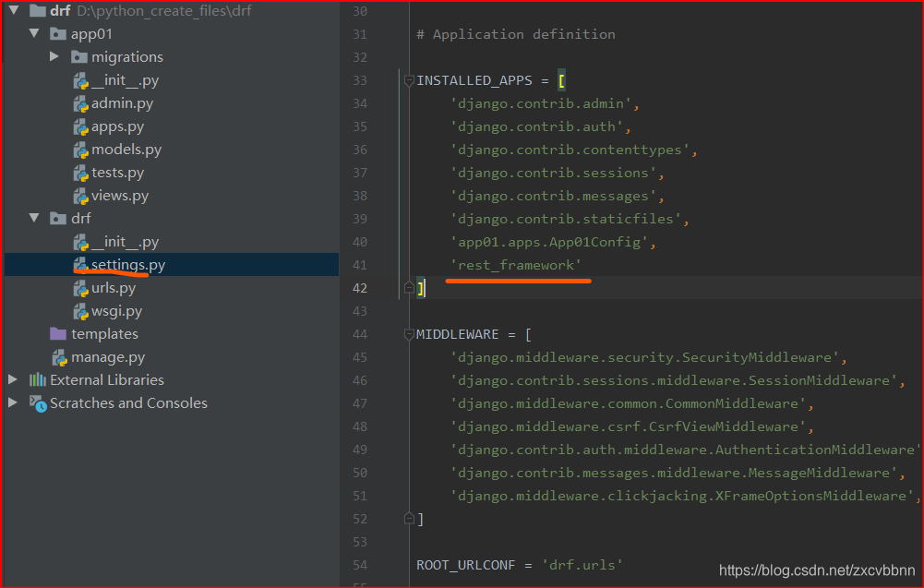Click the inner drf package folder icon
Viewport: 924px width, 588px height.
(x=58, y=219)
